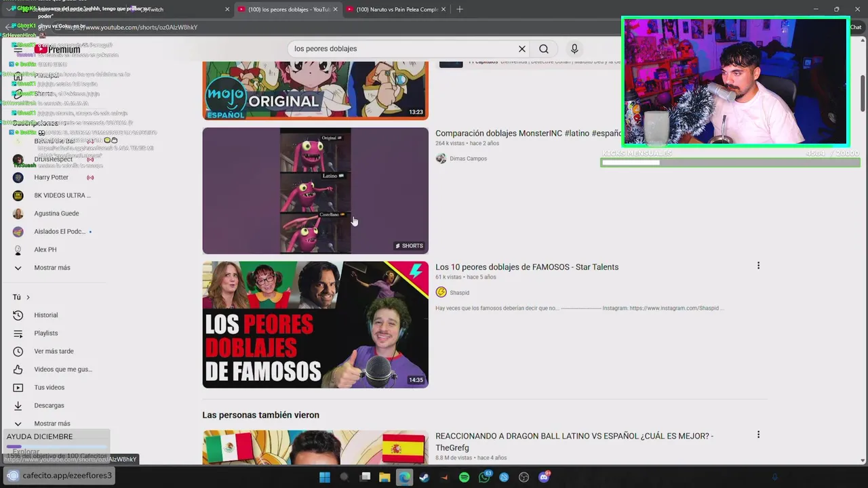Click the Tus videos play icon
This screenshot has height=488, width=868.
click(x=18, y=388)
